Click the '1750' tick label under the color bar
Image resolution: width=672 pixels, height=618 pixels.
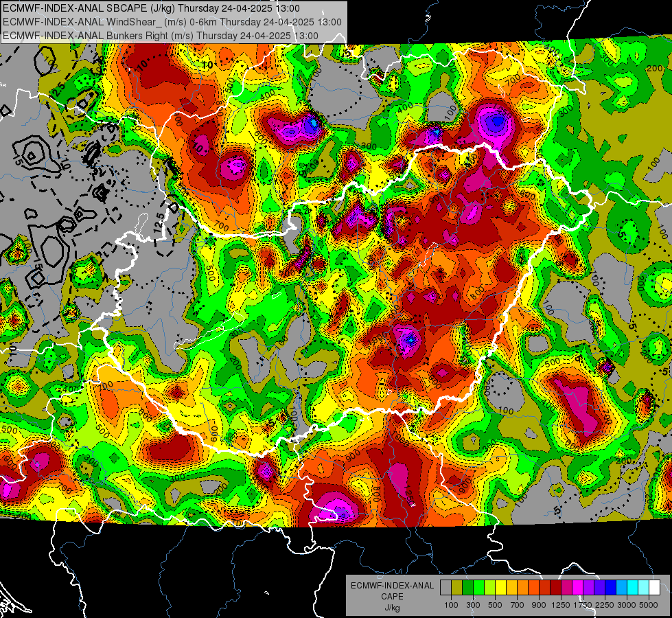(583, 605)
